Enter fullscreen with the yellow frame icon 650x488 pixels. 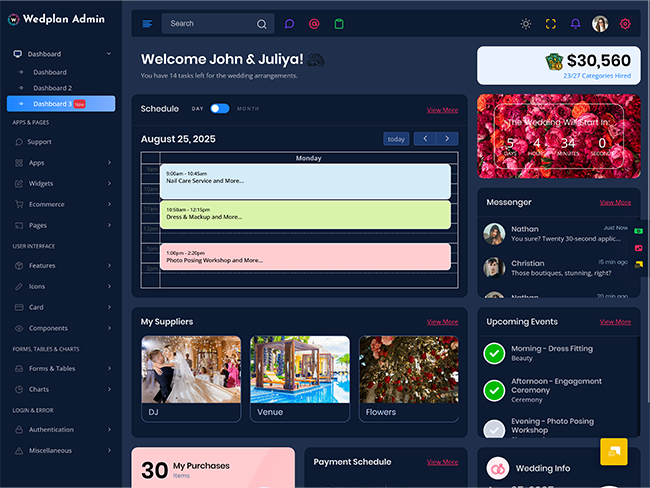(550, 24)
